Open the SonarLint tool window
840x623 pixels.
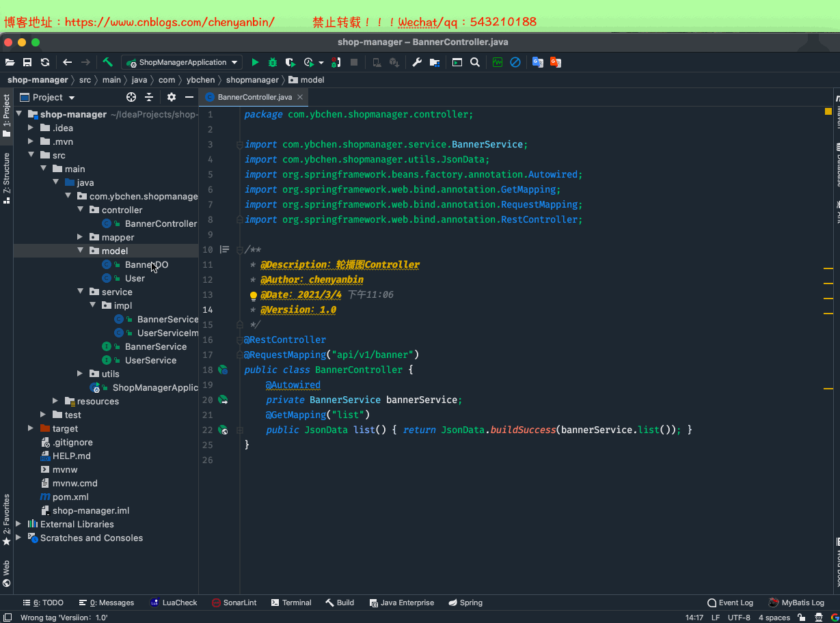pyautogui.click(x=234, y=603)
